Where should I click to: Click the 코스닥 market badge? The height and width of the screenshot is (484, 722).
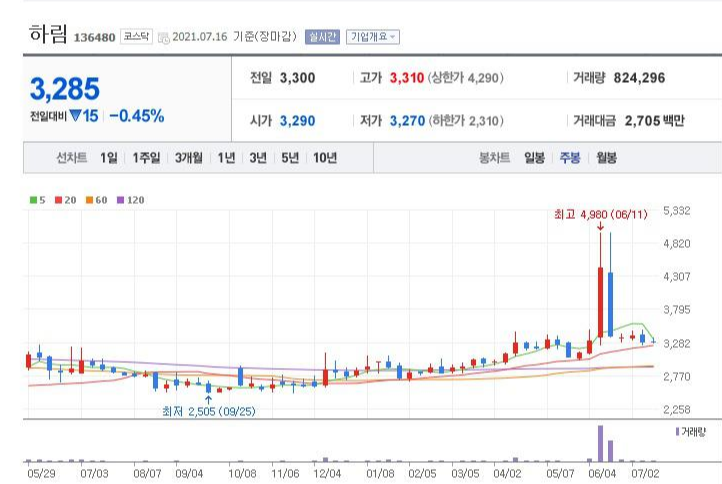coord(136,36)
